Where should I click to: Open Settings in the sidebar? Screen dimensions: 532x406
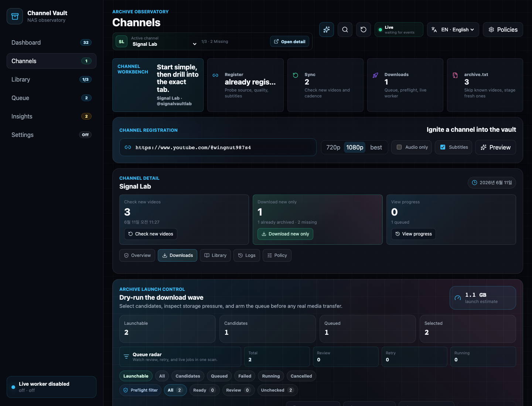click(51, 135)
